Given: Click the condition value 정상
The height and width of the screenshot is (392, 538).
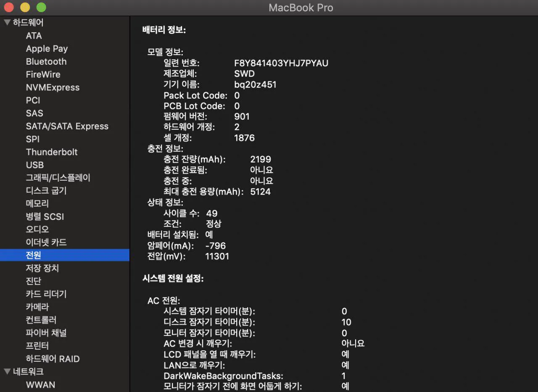Looking at the screenshot, I should [x=214, y=224].
